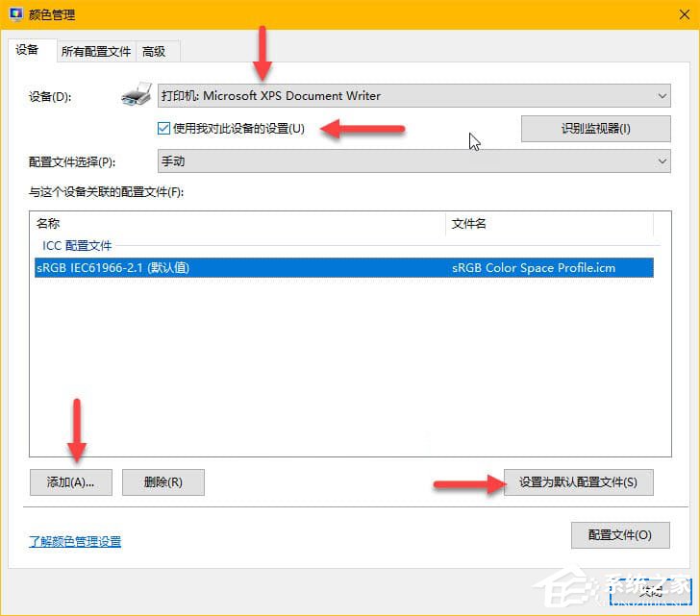Select the ICC 配置文件 group label

[77, 245]
